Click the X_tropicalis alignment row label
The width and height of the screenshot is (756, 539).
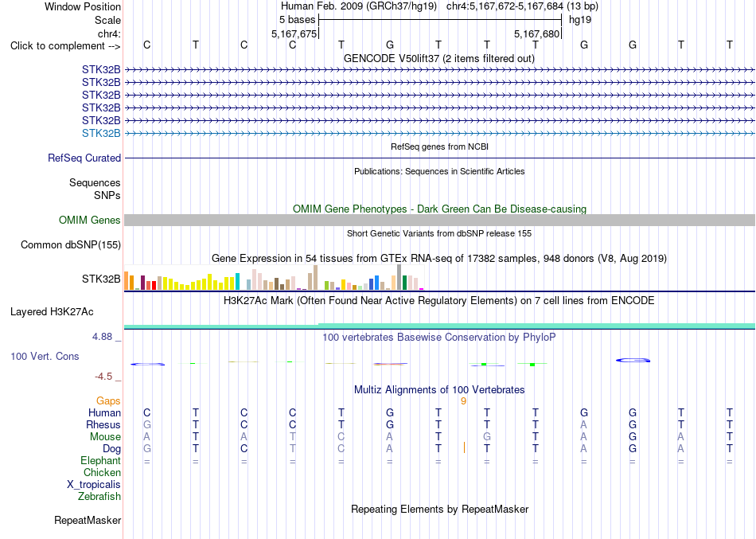tap(94, 485)
